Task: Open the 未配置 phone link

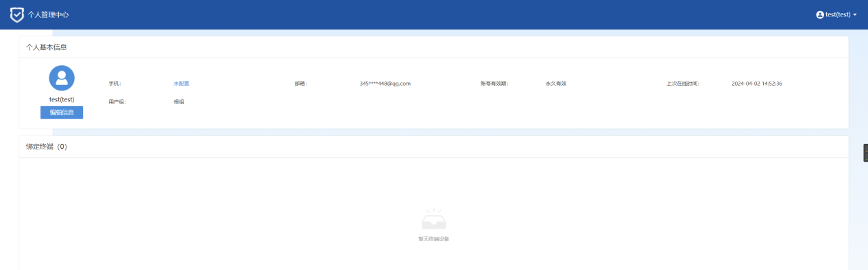Action: click(x=181, y=84)
